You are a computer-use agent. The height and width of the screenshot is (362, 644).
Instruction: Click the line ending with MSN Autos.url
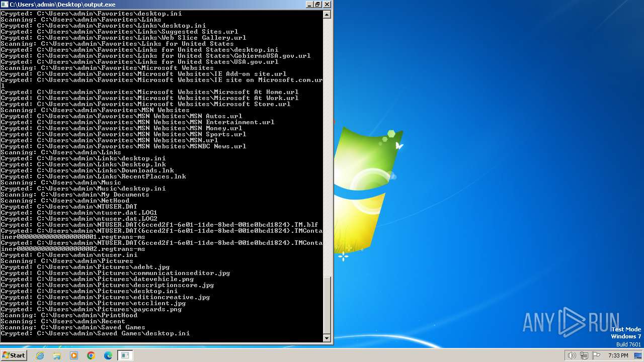point(121,116)
